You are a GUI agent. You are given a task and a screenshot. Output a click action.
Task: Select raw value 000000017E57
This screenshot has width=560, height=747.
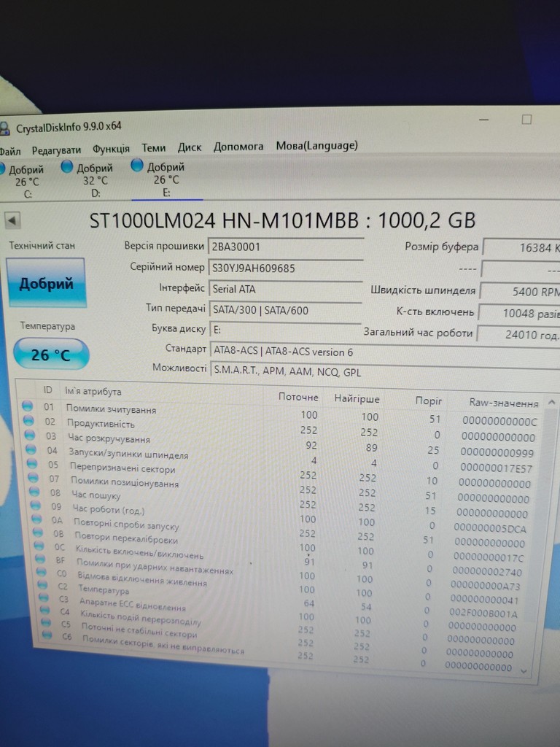496,468
